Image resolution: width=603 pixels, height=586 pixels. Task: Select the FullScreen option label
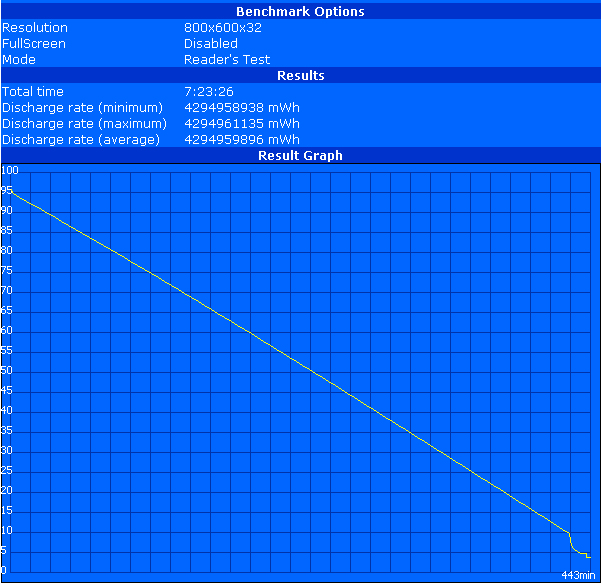[34, 44]
